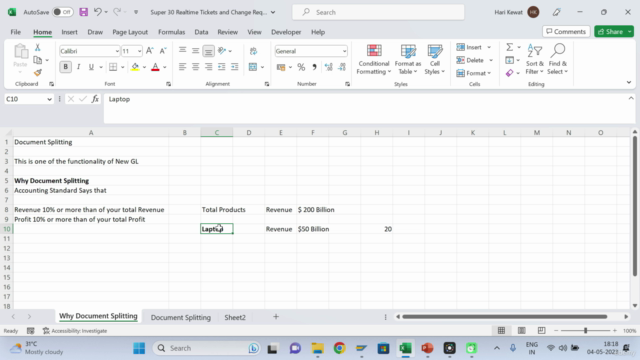The height and width of the screenshot is (360, 640).
Task: Click the Increase Indent icon
Action: click(235, 67)
